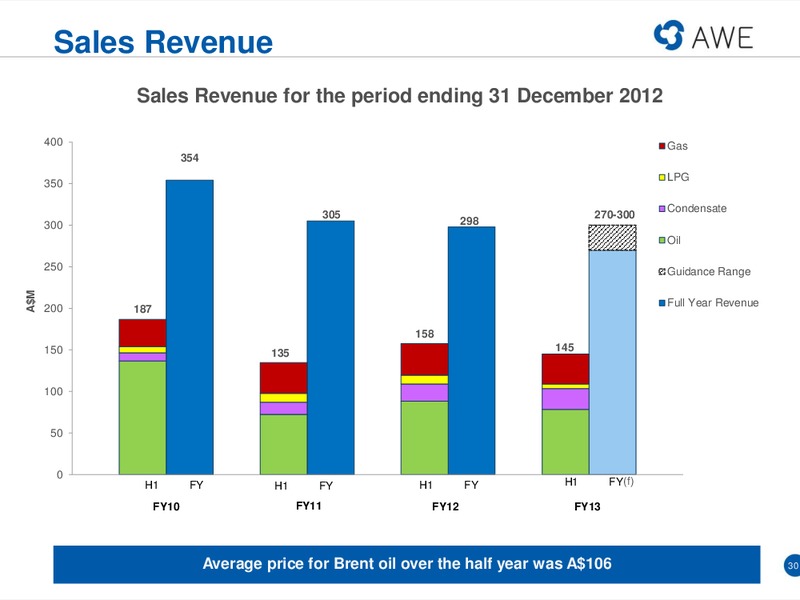Click the FY11 axis category label
Screen dimensions: 800x600
[309, 506]
